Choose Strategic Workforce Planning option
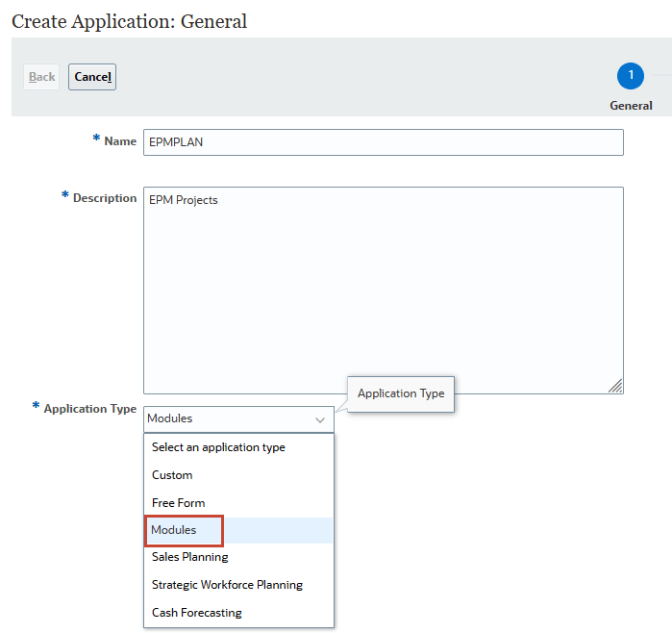This screenshot has height=633, width=672. [x=238, y=585]
